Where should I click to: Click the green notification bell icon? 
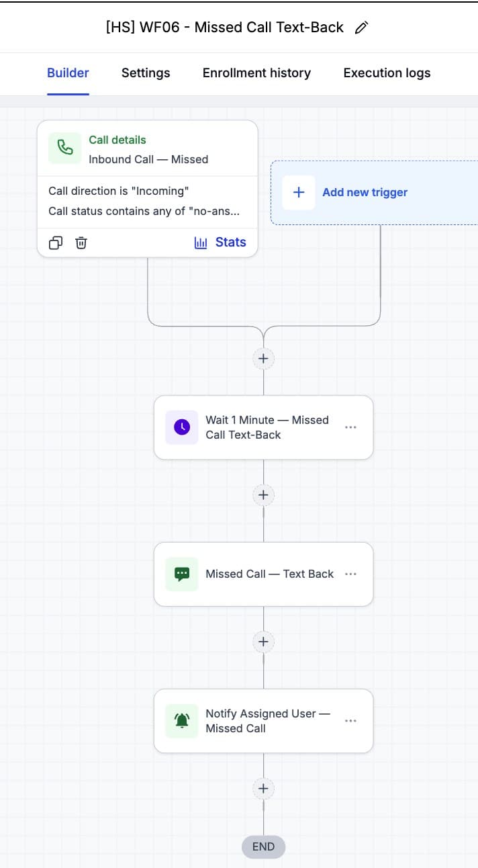pyautogui.click(x=182, y=721)
